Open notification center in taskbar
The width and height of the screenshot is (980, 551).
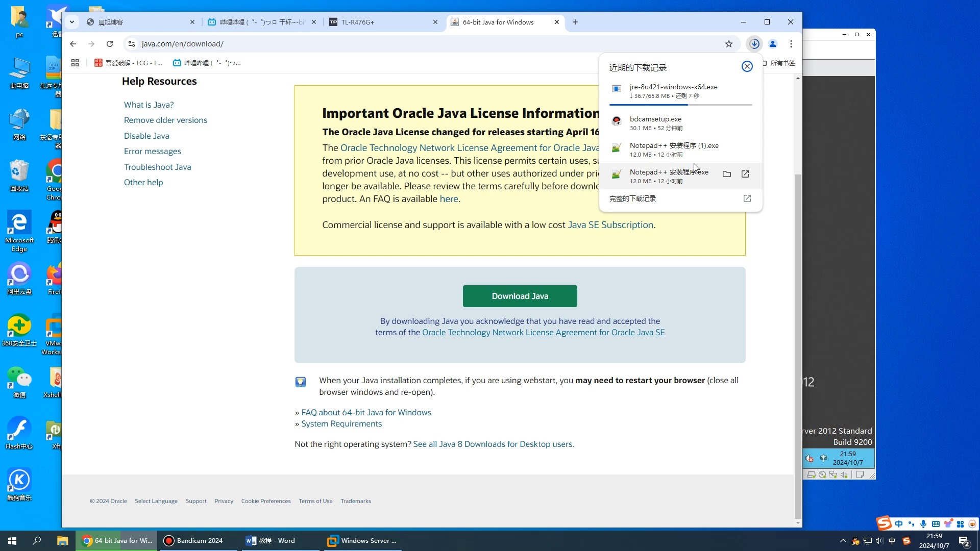coord(964,541)
